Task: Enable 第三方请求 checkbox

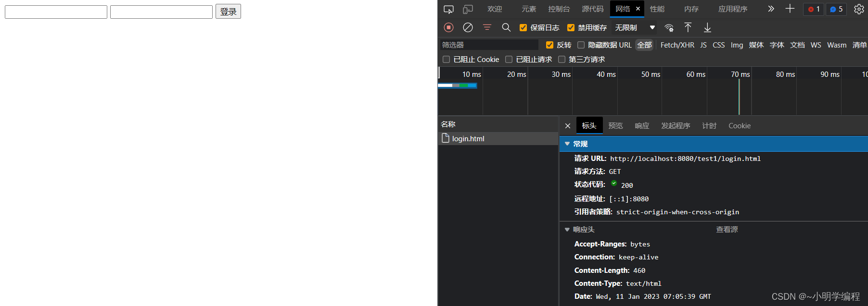Action: (562, 60)
